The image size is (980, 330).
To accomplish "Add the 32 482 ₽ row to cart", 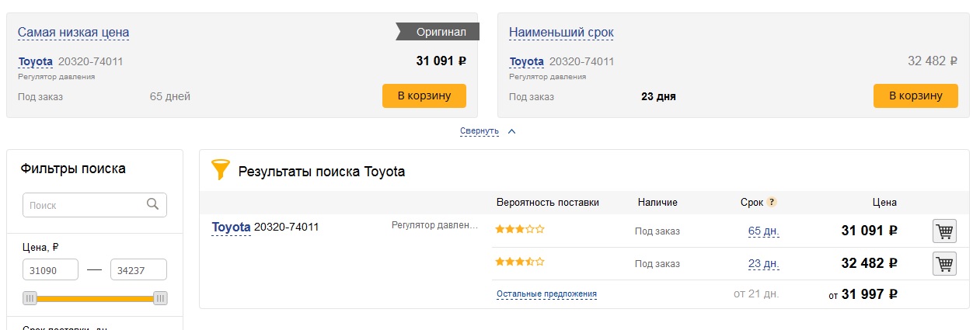I will 944,264.
